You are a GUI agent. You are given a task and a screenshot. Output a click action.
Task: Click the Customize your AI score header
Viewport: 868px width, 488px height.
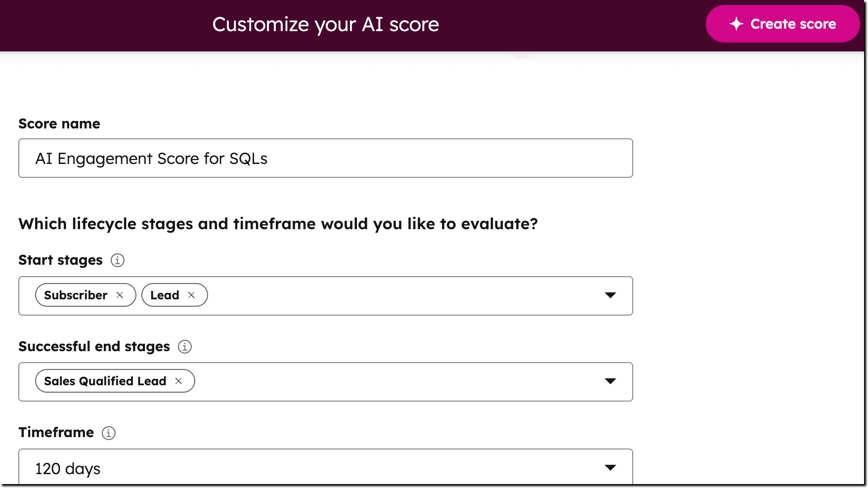(326, 24)
